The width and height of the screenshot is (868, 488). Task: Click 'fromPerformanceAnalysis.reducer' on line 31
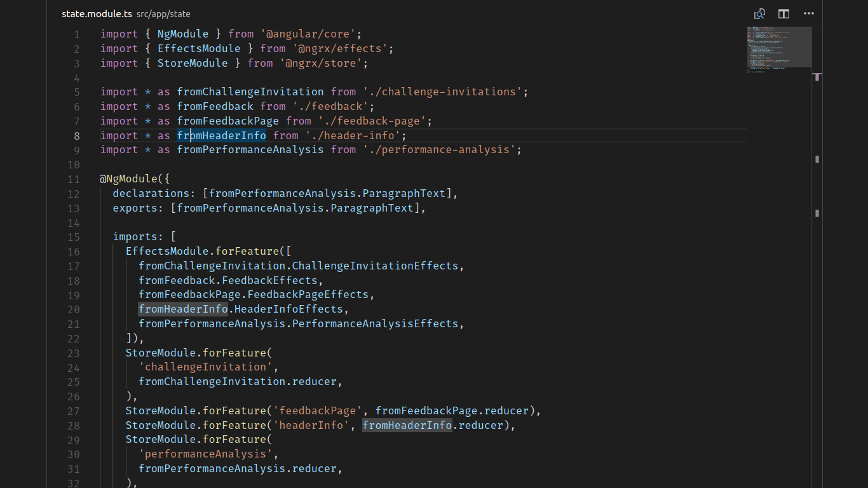tap(238, 468)
